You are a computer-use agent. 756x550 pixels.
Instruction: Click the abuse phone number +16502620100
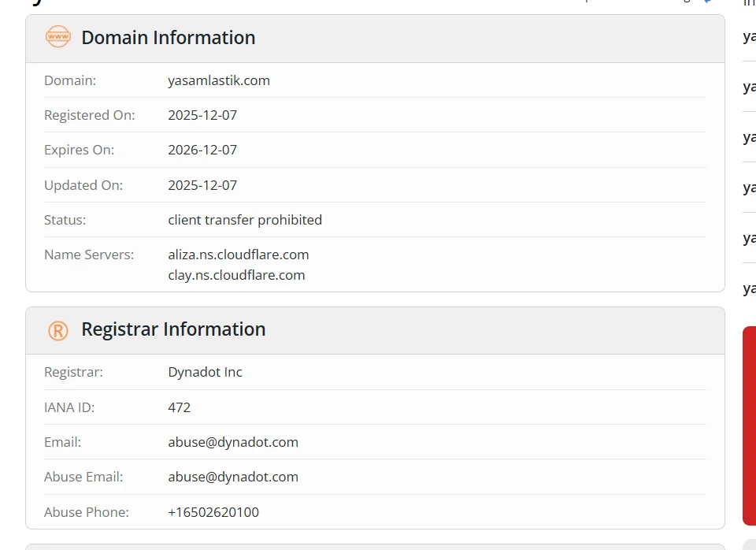pos(213,512)
